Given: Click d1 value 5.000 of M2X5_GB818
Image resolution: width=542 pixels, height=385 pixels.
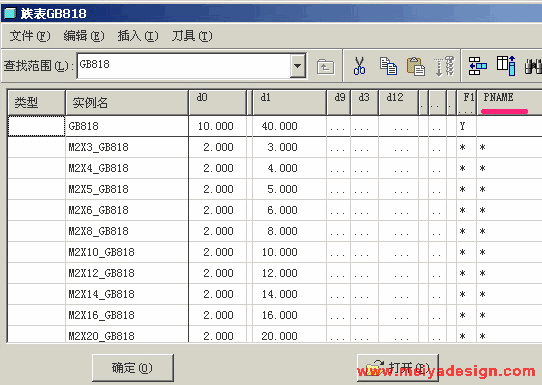Looking at the screenshot, I should [x=282, y=189].
